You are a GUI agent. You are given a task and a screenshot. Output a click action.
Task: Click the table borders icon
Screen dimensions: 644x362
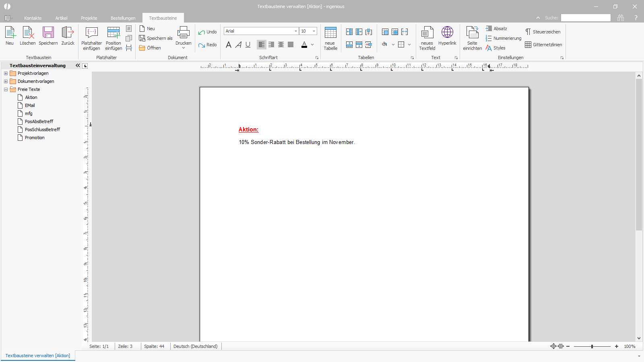[x=401, y=45]
